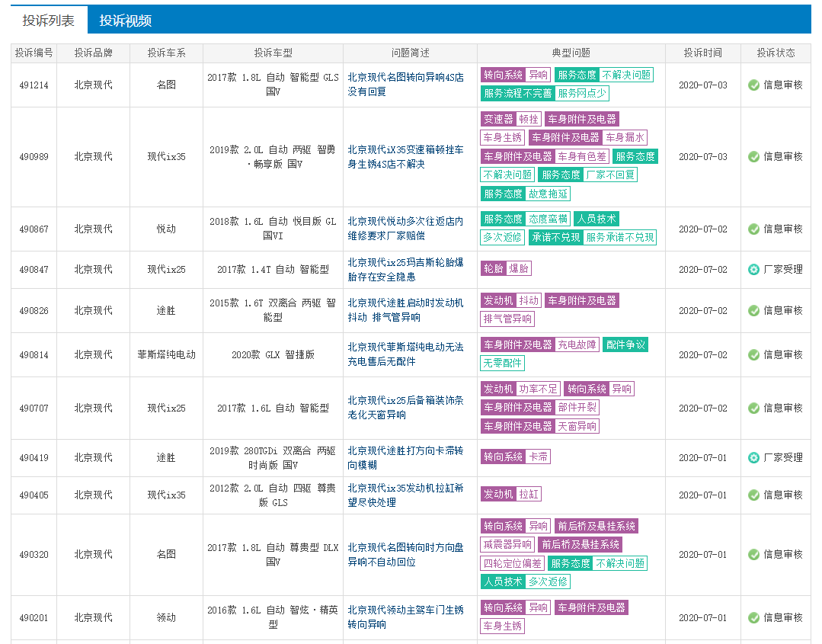Click the status check icon for complaint 490405
This screenshot has height=644, width=822.
(x=753, y=495)
